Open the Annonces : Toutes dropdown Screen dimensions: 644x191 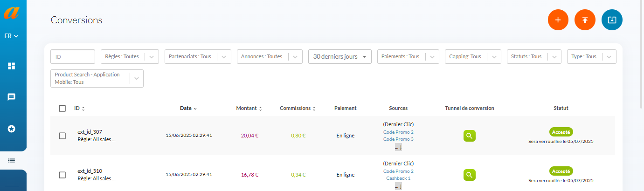pyautogui.click(x=270, y=56)
